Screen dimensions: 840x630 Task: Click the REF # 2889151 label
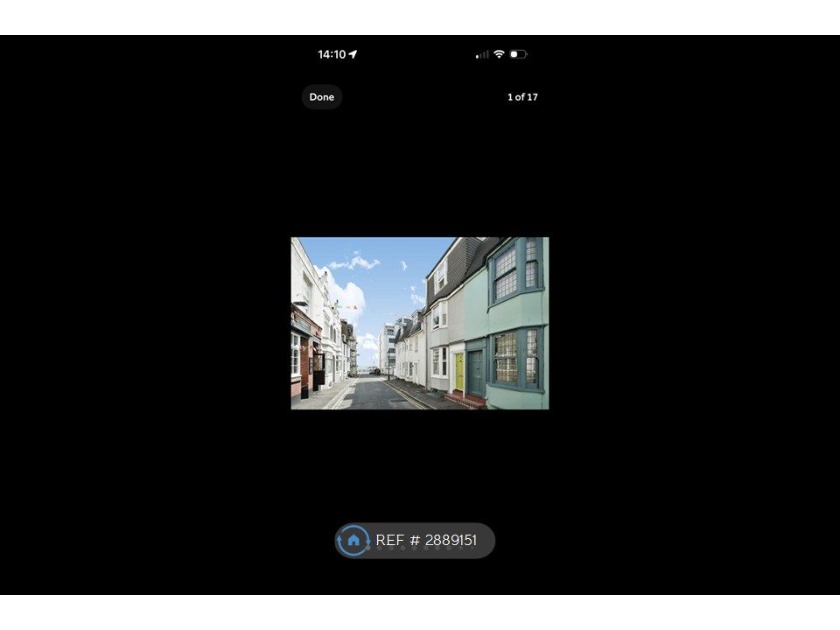tap(426, 540)
